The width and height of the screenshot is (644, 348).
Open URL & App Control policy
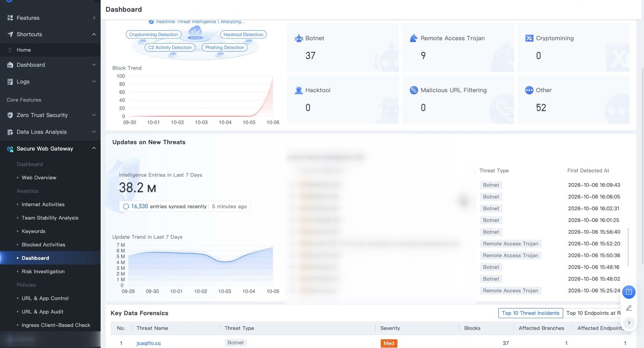tap(45, 298)
